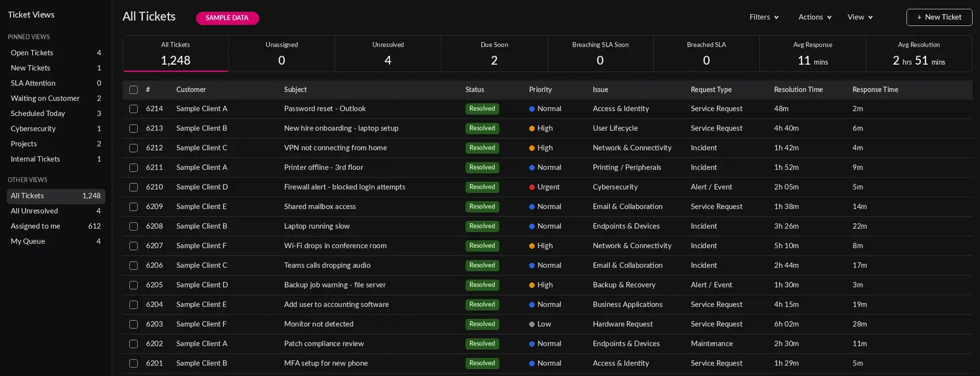Sort by the Subject column header
980x376 pixels.
tap(295, 90)
